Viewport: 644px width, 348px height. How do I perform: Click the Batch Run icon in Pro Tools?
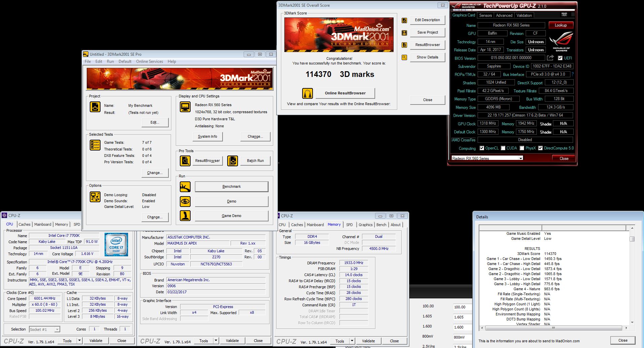pos(232,161)
